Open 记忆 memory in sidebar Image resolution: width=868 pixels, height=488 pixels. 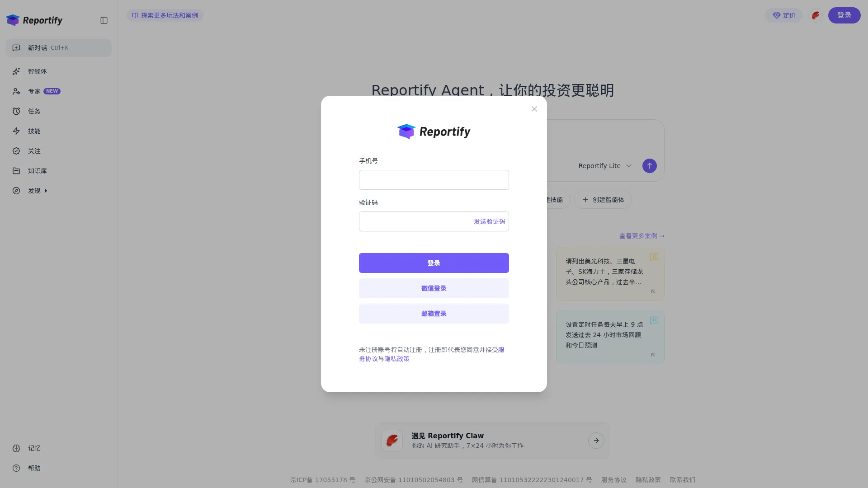pyautogui.click(x=58, y=448)
